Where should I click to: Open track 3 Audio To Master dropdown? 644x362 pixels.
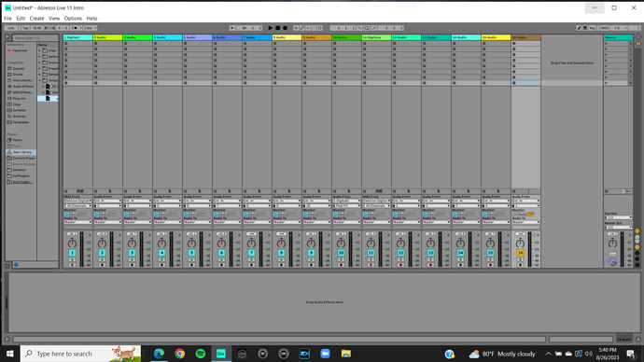(x=137, y=222)
